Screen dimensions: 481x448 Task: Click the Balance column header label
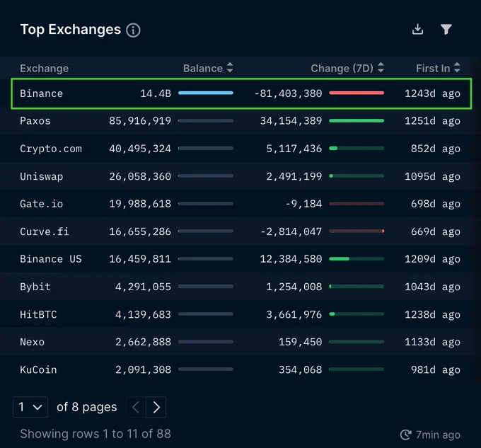pyautogui.click(x=203, y=68)
